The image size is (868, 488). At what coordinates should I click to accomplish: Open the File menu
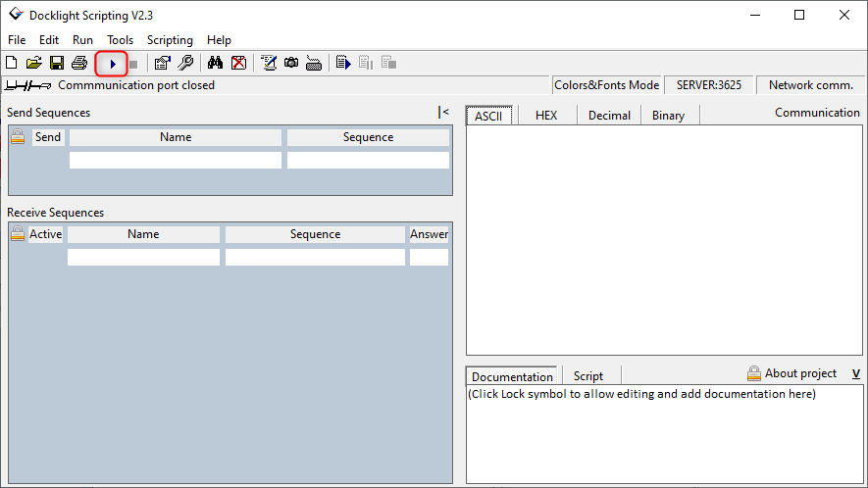[x=17, y=40]
